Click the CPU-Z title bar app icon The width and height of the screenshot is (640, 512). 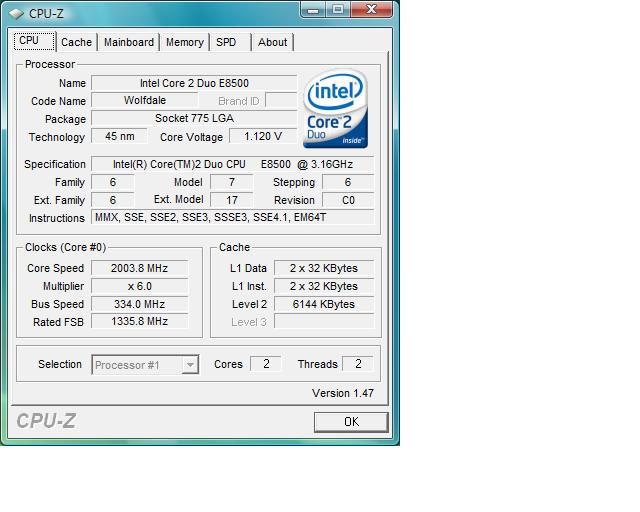16,14
